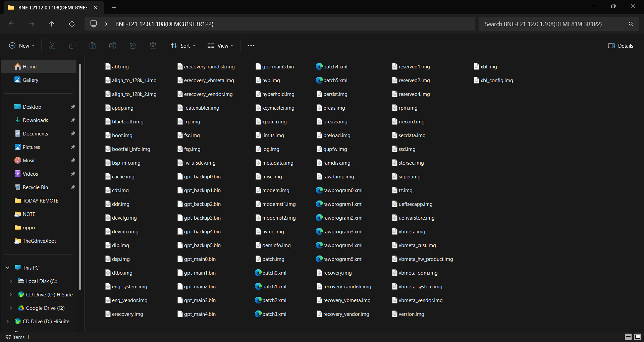Select the patch4.xml Edge file icon

(x=319, y=66)
